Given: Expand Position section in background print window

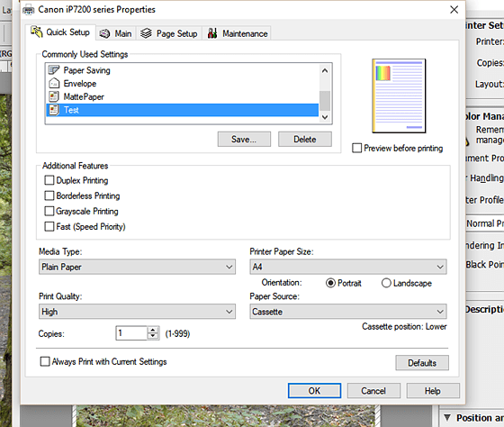Looking at the screenshot, I should 447,418.
